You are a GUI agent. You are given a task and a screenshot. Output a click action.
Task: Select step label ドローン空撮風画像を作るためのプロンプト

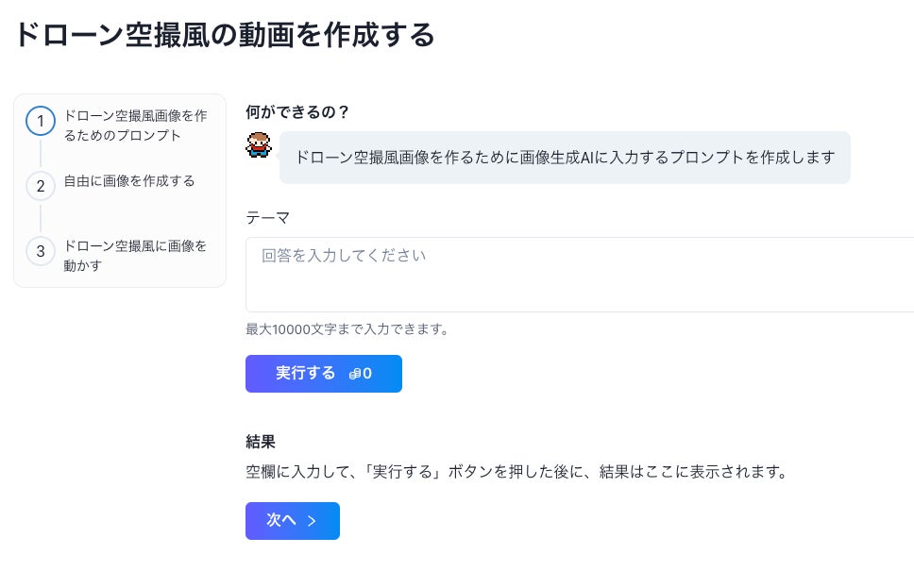(135, 126)
